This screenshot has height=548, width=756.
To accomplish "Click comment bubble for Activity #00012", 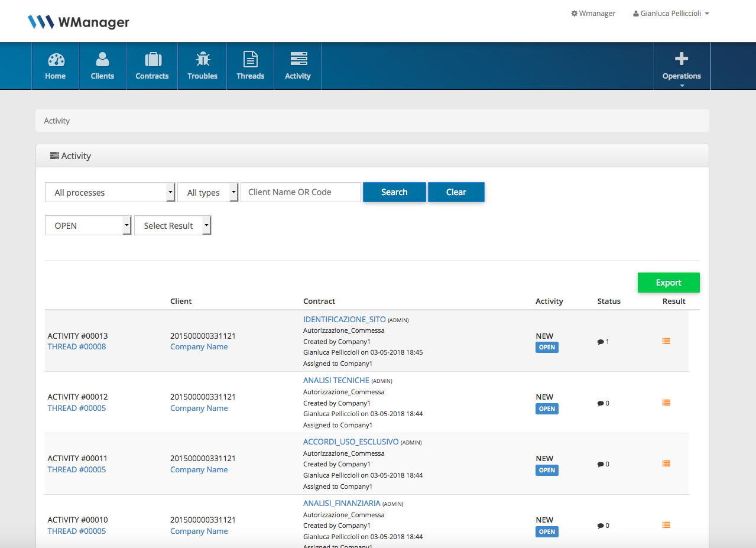I will (x=601, y=403).
